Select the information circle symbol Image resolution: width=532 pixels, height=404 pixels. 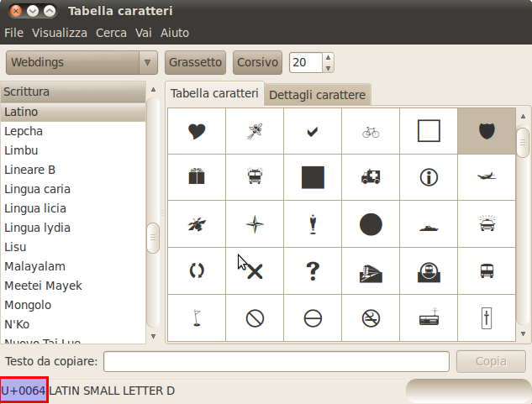pyautogui.click(x=429, y=177)
